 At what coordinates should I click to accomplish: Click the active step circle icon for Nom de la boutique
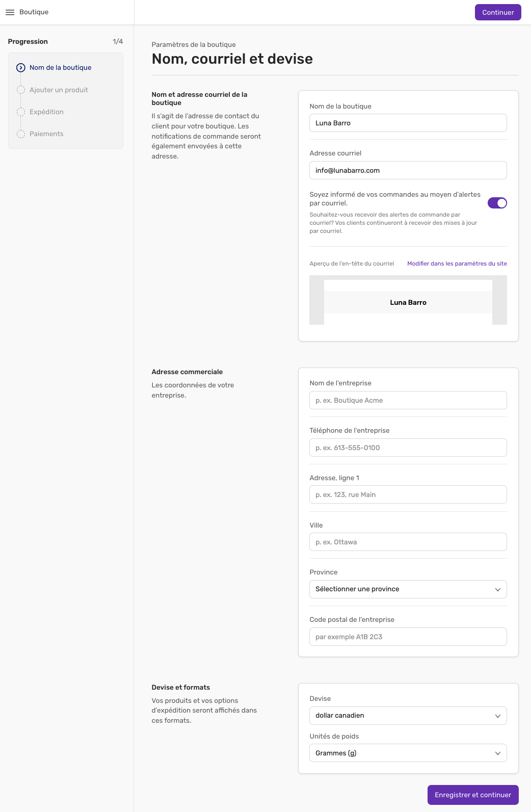pyautogui.click(x=21, y=68)
